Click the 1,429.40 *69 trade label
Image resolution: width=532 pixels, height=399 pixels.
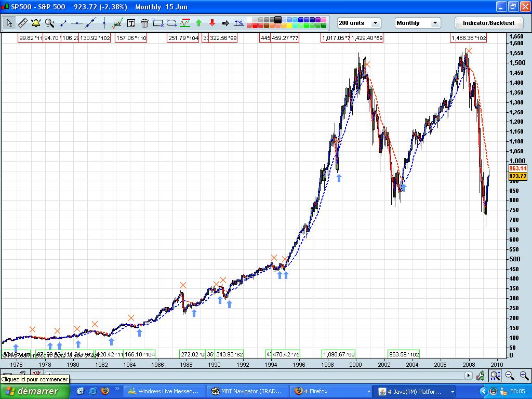click(x=367, y=38)
